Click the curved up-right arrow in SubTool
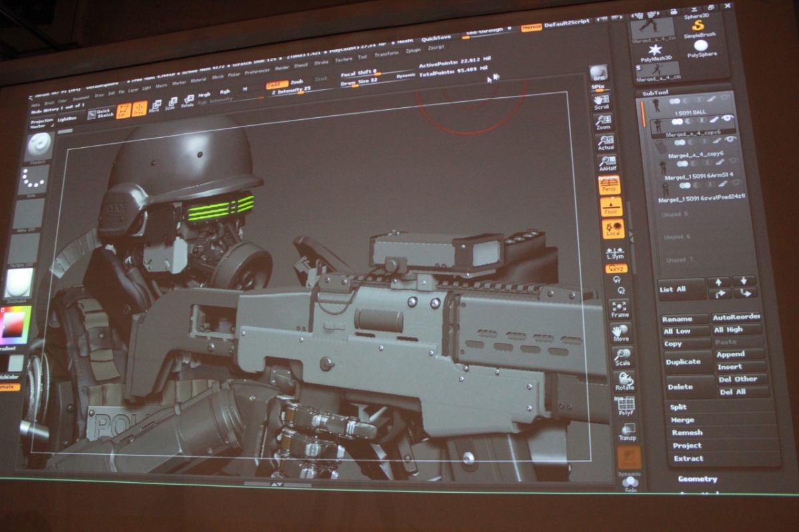Viewport: 799px width, 532px height. [x=720, y=293]
